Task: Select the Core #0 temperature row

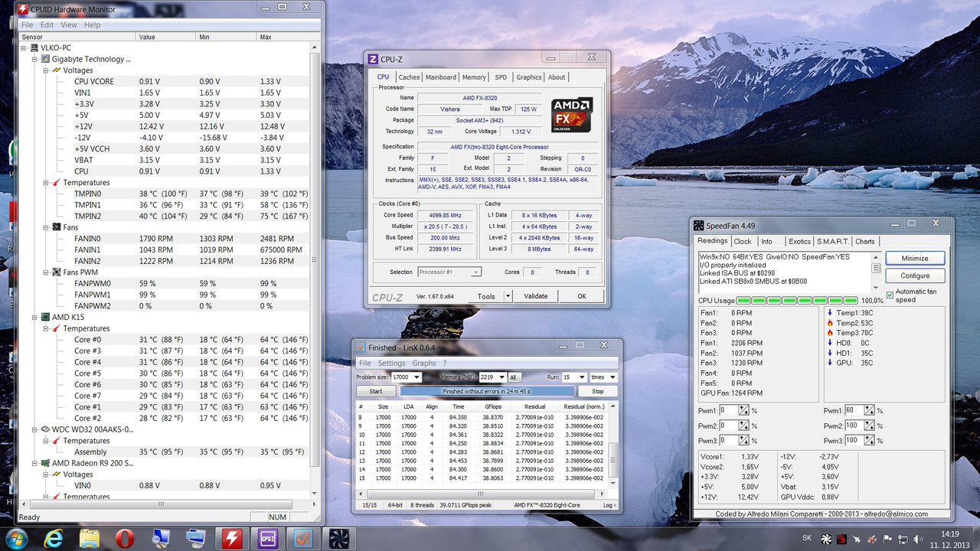Action: (191, 340)
